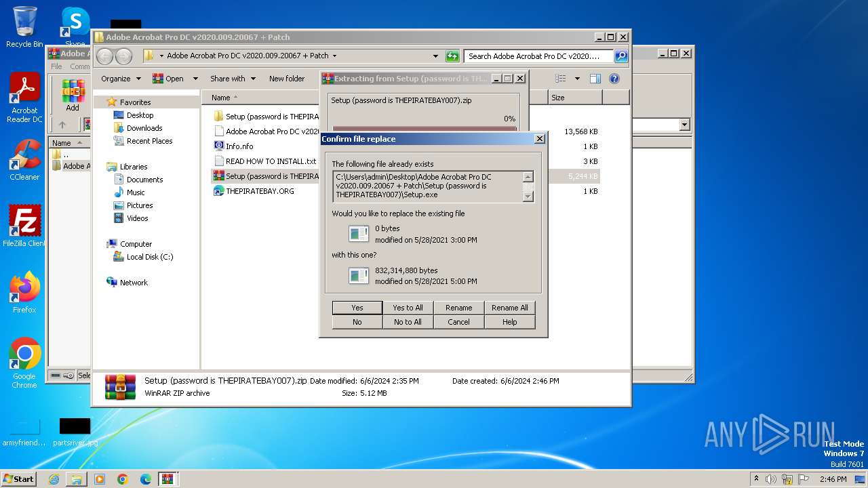Click the Rename button
Screen dimensions: 868x488
[458, 308]
